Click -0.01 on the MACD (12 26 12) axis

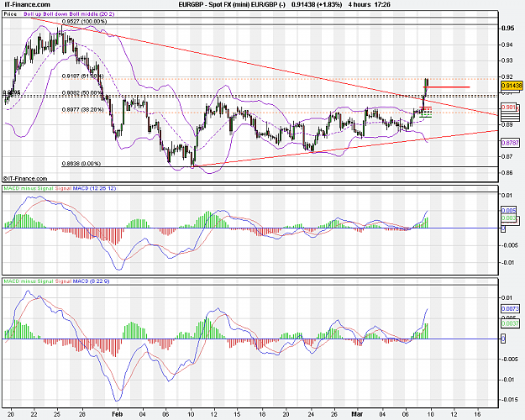pyautogui.click(x=508, y=263)
